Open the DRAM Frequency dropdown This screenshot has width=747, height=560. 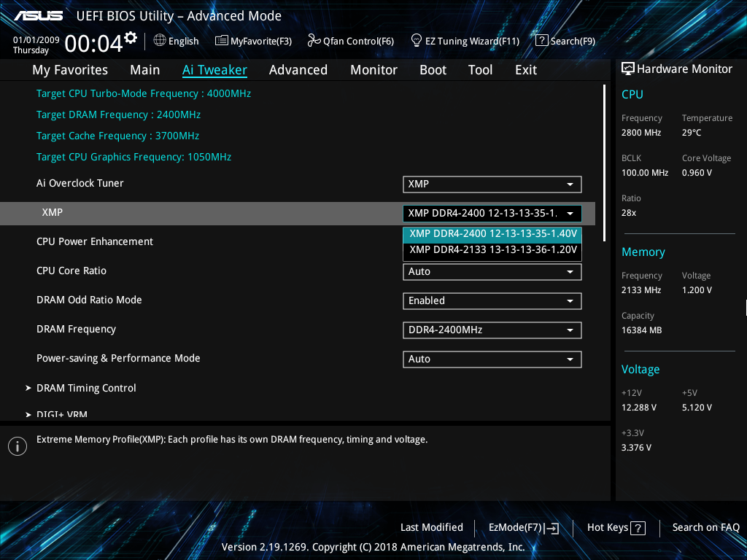point(492,330)
